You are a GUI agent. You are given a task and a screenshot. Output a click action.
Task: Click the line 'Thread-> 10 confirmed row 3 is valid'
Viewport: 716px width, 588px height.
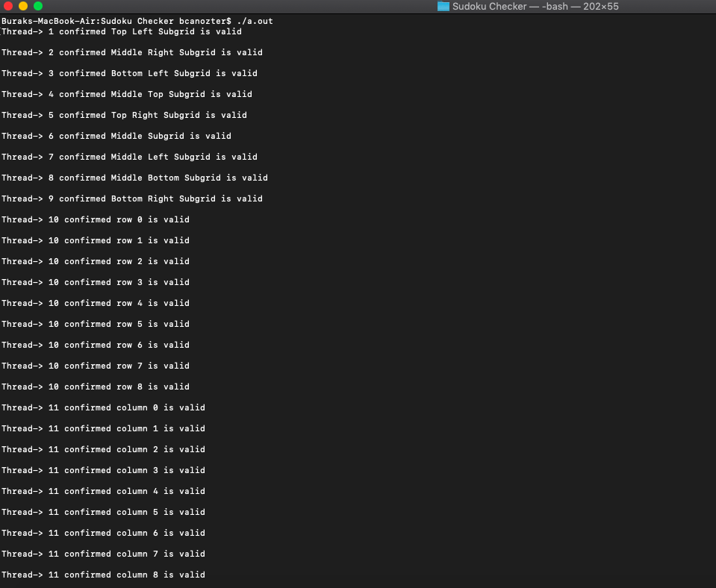click(96, 282)
